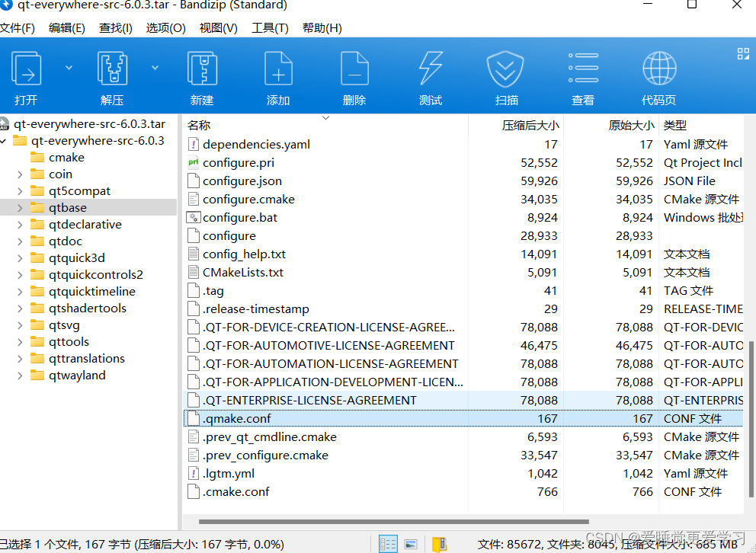
Task: Open the 选项(O) menu
Action: (166, 28)
